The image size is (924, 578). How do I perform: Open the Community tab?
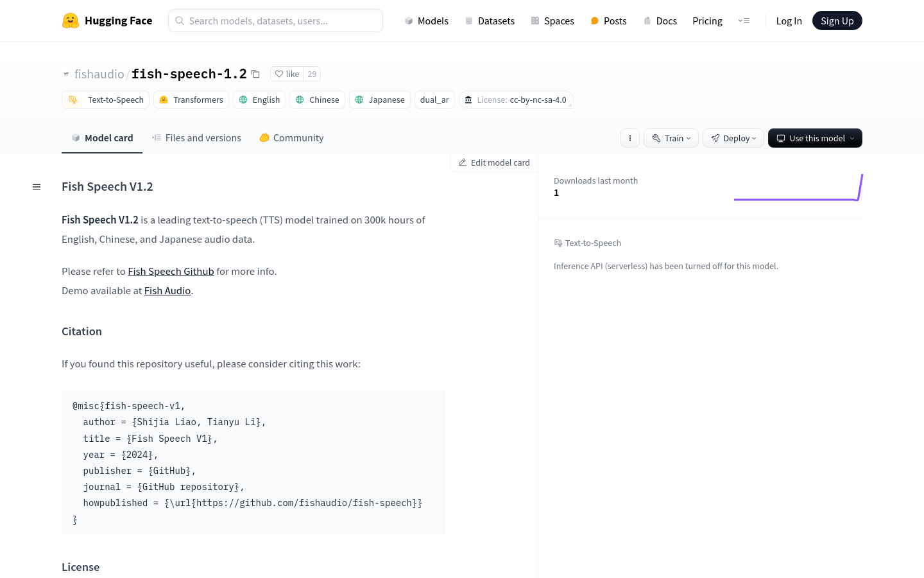[291, 138]
